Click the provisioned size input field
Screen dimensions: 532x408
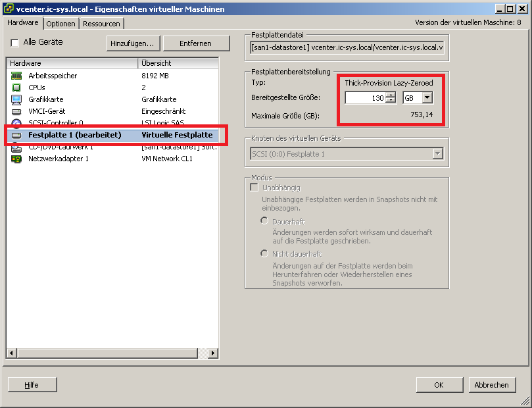[365, 97]
